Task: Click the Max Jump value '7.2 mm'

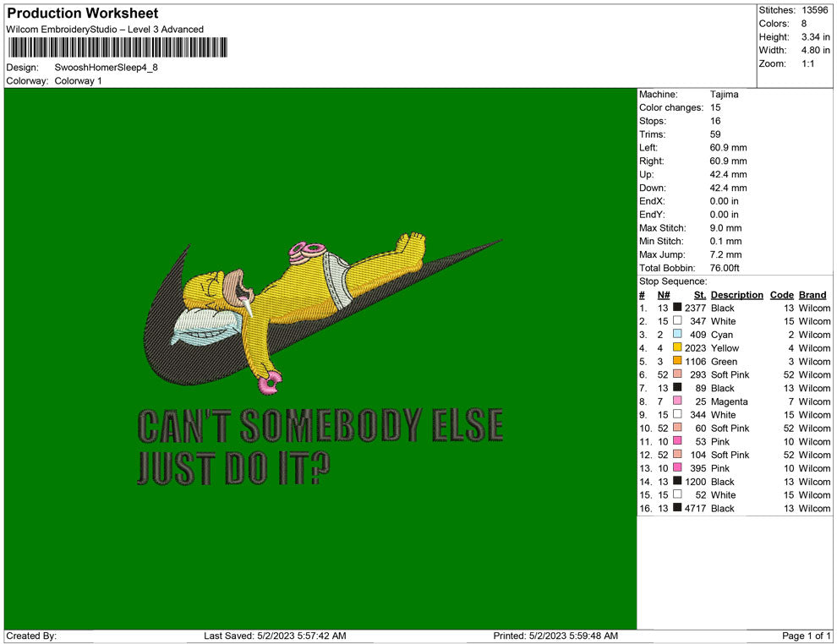Action: pyautogui.click(x=726, y=254)
